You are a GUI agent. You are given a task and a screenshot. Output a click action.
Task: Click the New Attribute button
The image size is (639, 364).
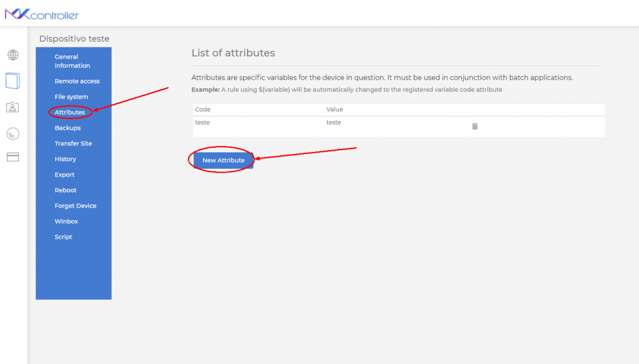point(222,160)
